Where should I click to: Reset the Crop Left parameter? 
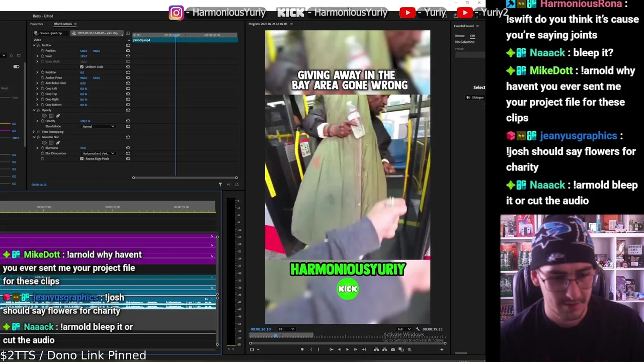pos(128,88)
